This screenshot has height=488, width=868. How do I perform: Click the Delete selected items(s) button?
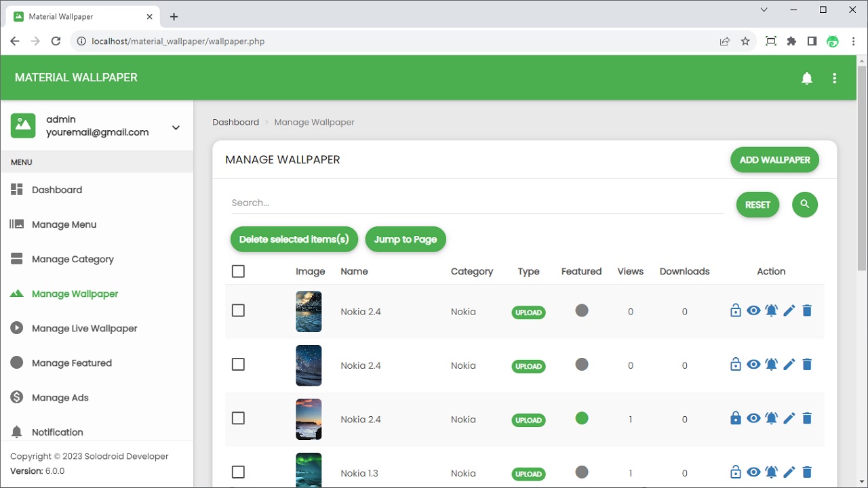[294, 239]
